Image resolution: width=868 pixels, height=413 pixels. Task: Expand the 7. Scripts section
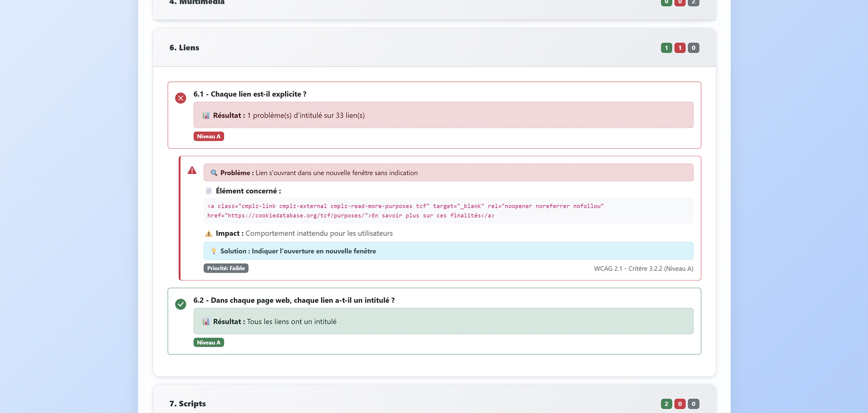(x=188, y=404)
